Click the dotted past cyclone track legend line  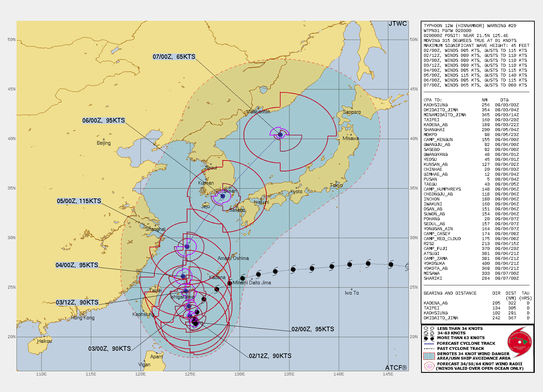429,348
